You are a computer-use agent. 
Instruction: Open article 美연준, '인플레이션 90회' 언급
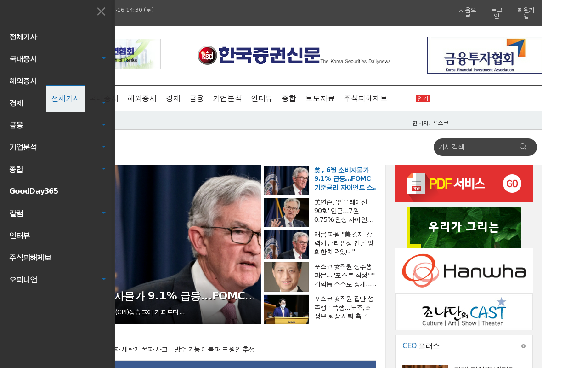(x=345, y=211)
